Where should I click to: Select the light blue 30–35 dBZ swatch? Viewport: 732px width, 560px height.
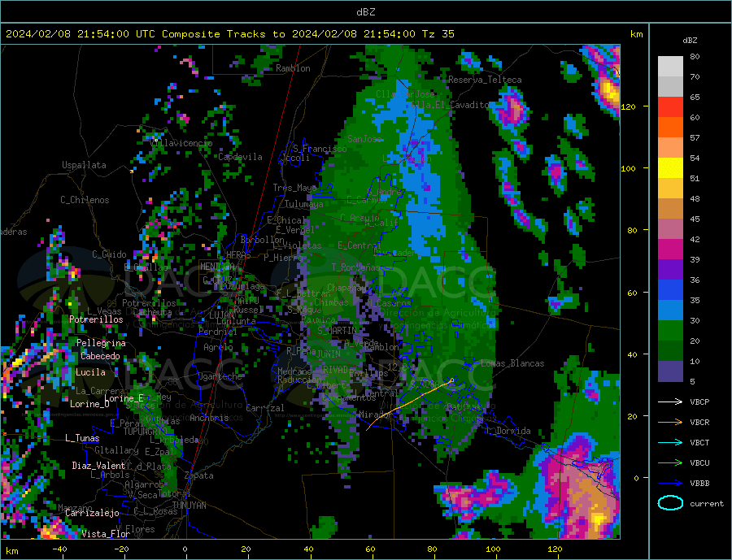click(x=670, y=310)
